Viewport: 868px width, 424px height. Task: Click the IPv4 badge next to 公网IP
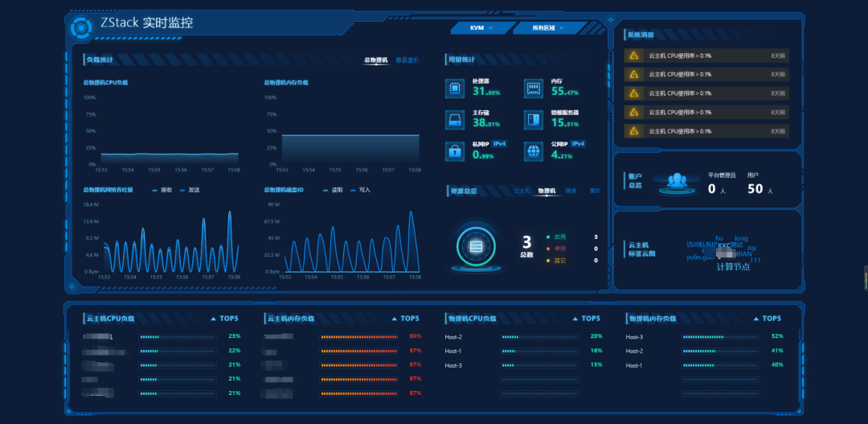578,143
